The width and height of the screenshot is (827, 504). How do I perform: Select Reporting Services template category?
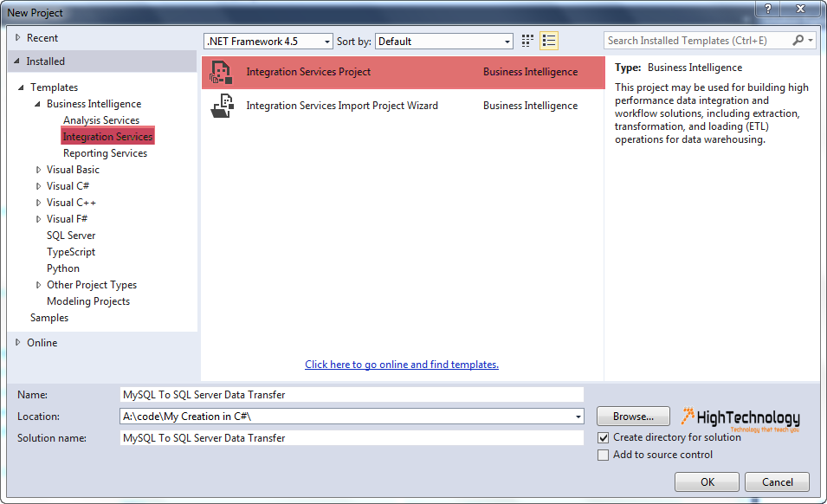coord(105,153)
